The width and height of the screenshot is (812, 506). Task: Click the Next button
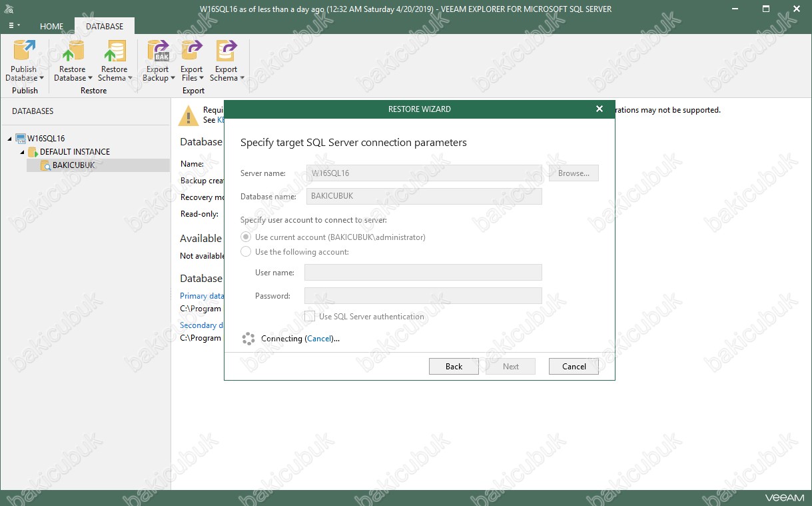coord(511,367)
